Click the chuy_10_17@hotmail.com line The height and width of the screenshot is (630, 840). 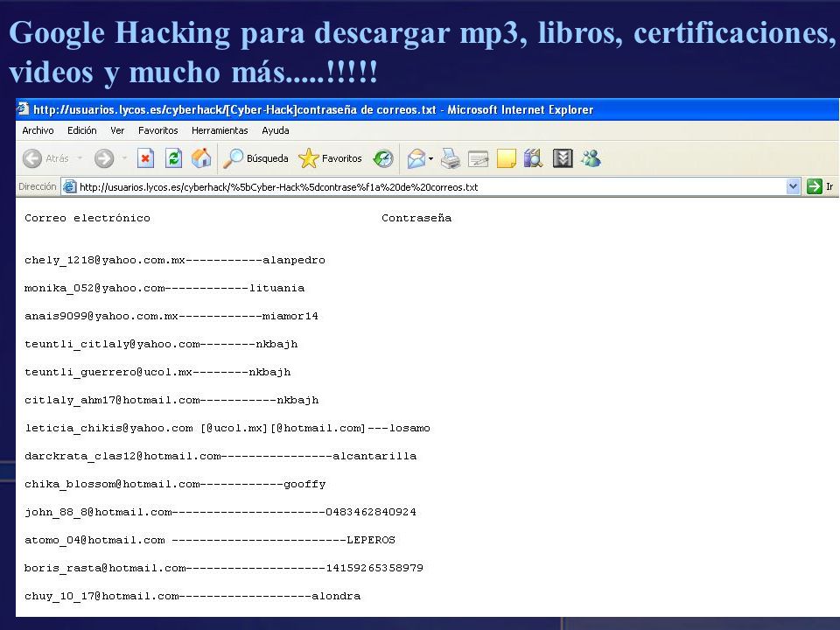(192, 596)
